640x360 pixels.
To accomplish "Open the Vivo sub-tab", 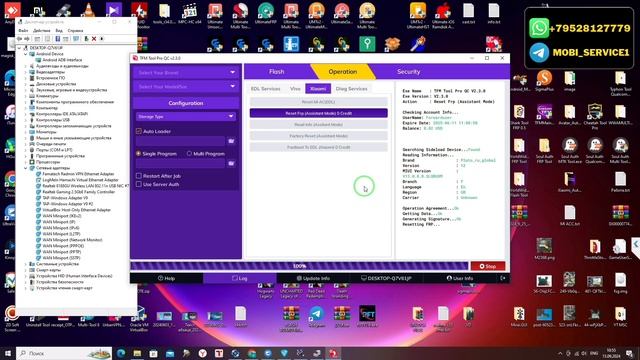I will [x=295, y=89].
